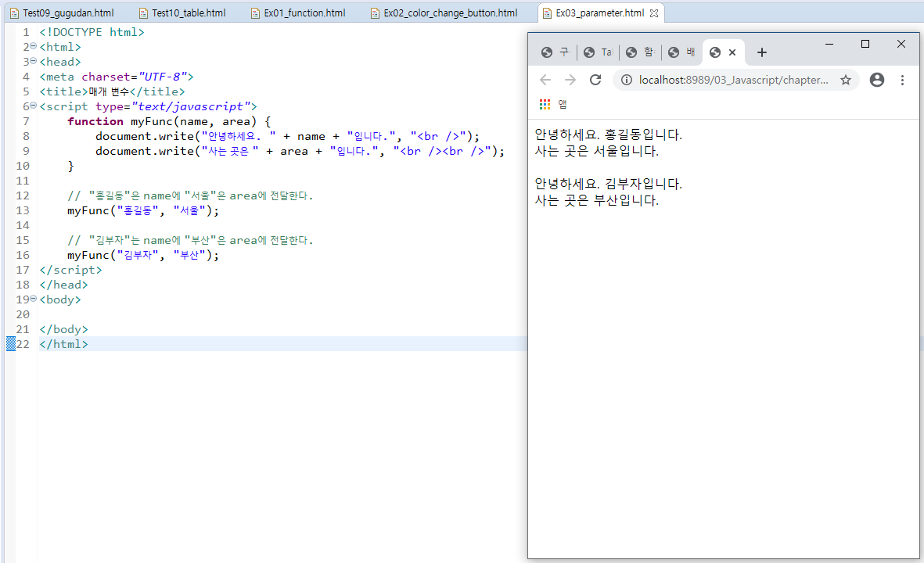924x563 pixels.
Task: Click the closing </body> tag on line 21
Action: (x=63, y=329)
